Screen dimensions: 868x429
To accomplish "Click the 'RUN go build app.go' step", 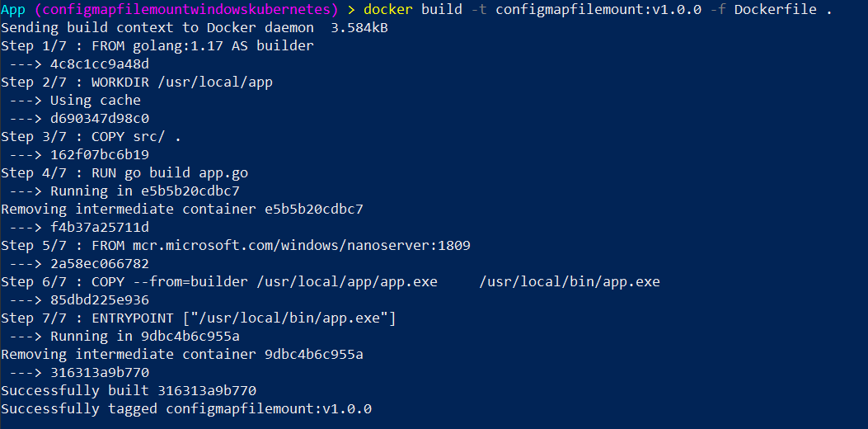I will point(124,173).
